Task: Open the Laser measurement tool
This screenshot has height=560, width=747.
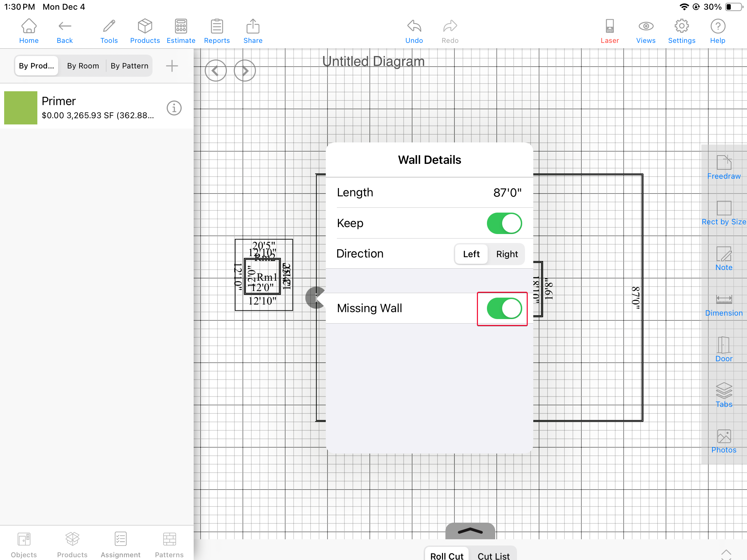Action: (x=609, y=31)
